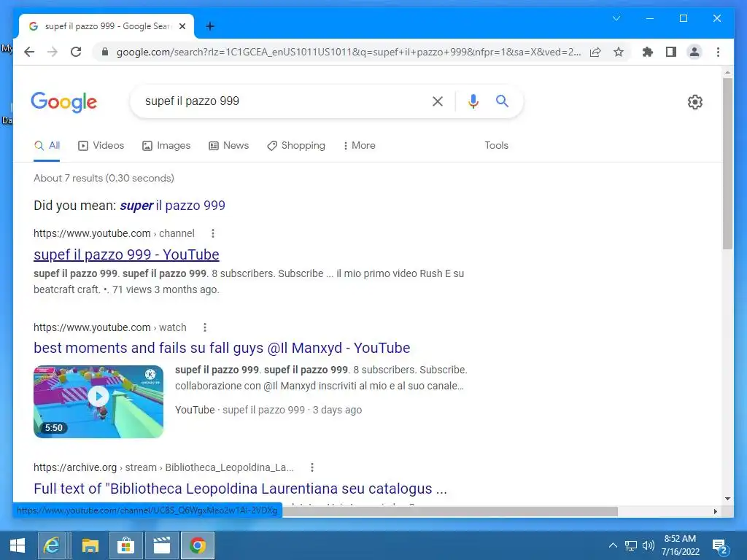Image resolution: width=747 pixels, height=560 pixels.
Task: Open the tab search dropdown
Action: (616, 18)
